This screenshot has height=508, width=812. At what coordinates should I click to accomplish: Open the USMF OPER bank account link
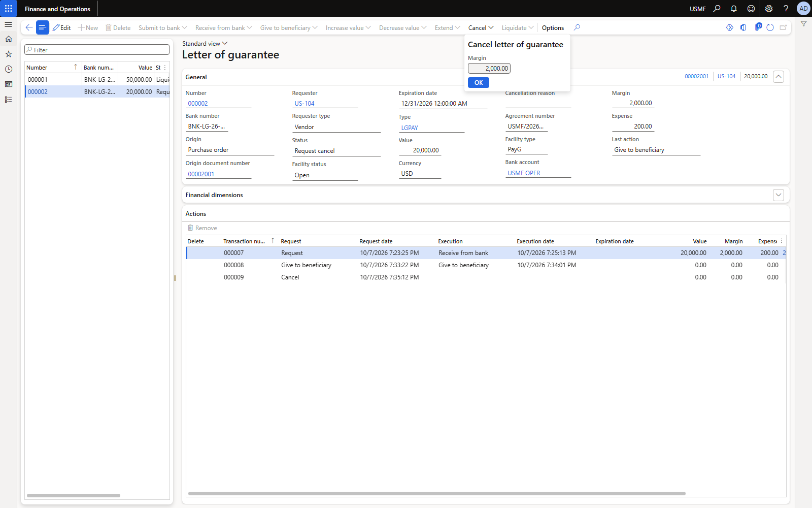coord(524,173)
